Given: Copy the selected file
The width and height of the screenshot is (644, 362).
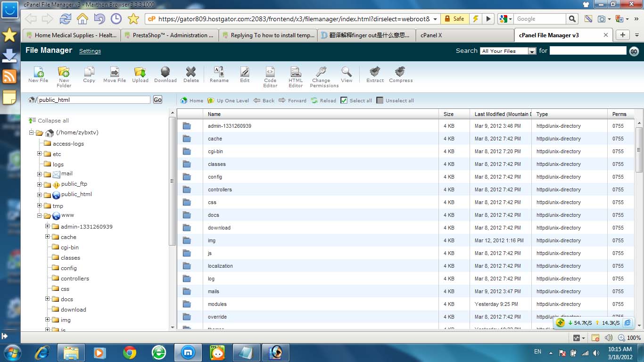Looking at the screenshot, I should tap(89, 74).
